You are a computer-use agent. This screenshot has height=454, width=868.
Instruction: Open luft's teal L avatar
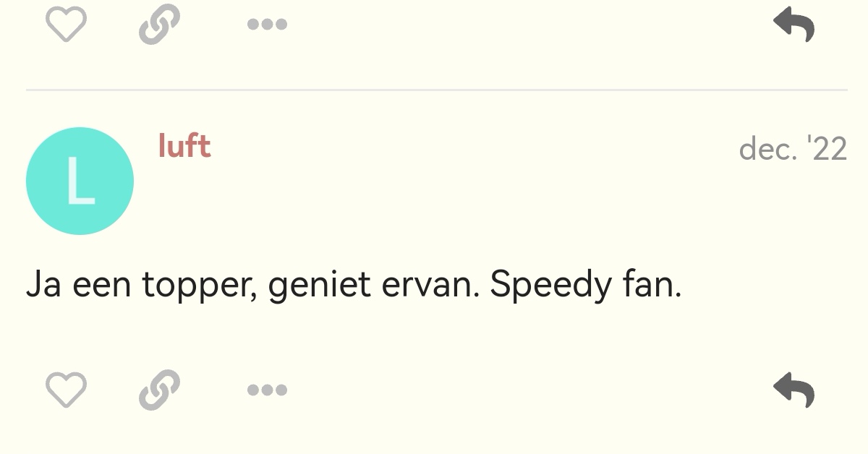(80, 181)
